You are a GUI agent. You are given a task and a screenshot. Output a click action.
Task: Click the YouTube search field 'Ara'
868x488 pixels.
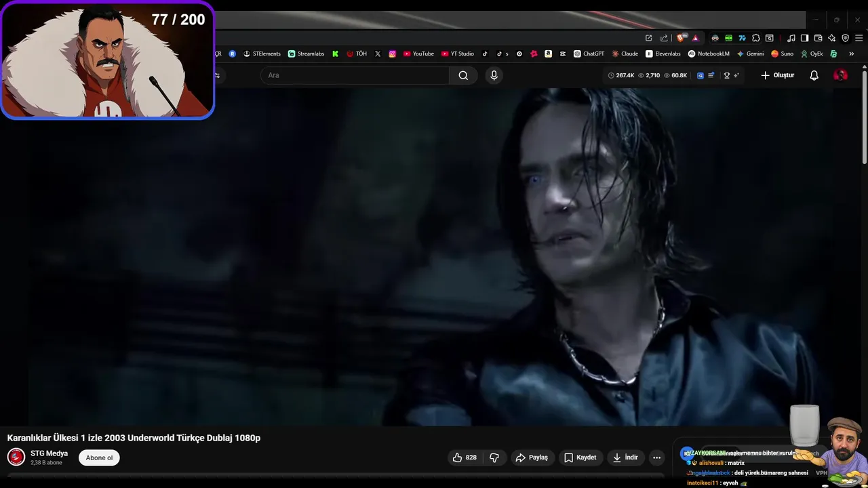[x=355, y=75]
